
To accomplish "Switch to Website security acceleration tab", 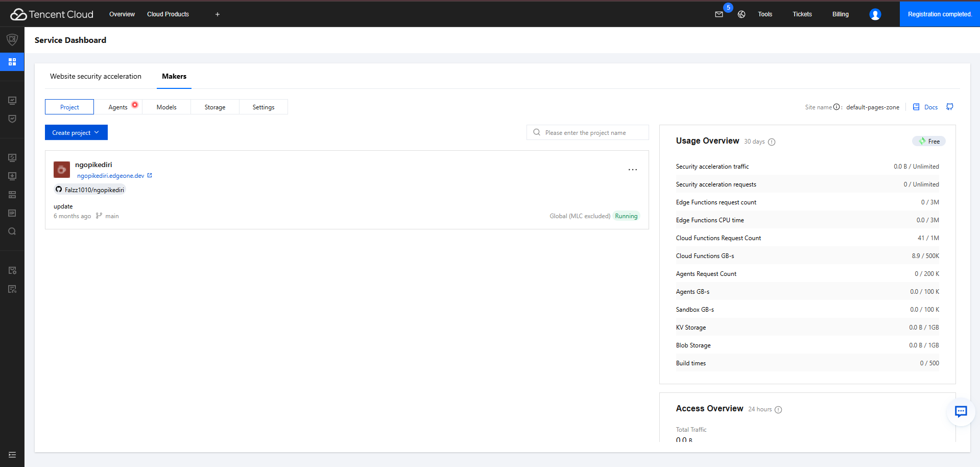I will (95, 76).
